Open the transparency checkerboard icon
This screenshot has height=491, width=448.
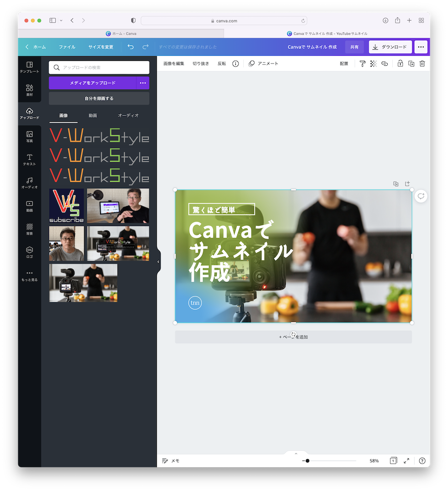tap(373, 63)
